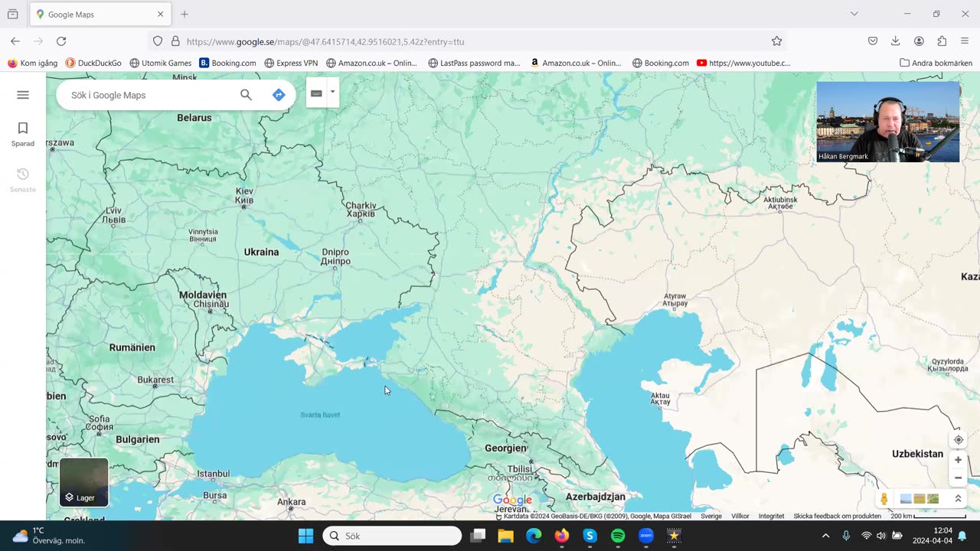Select the Google Maps browser tab

pyautogui.click(x=100, y=15)
